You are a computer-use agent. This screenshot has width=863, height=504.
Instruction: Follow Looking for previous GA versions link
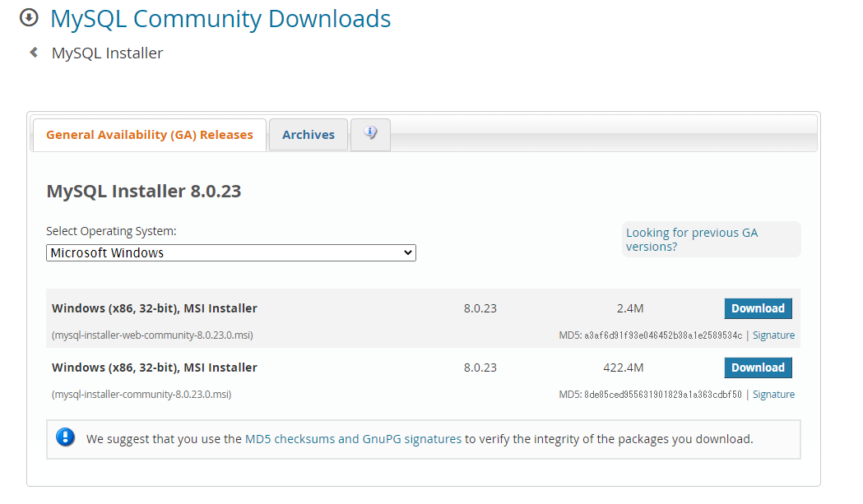tap(692, 239)
